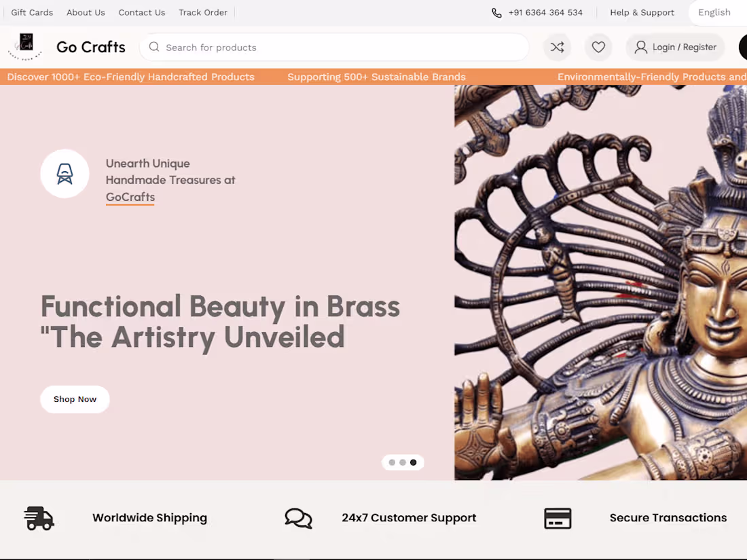This screenshot has height=560, width=747.
Task: Click the Worldwide Shipping truck icon
Action: click(39, 518)
